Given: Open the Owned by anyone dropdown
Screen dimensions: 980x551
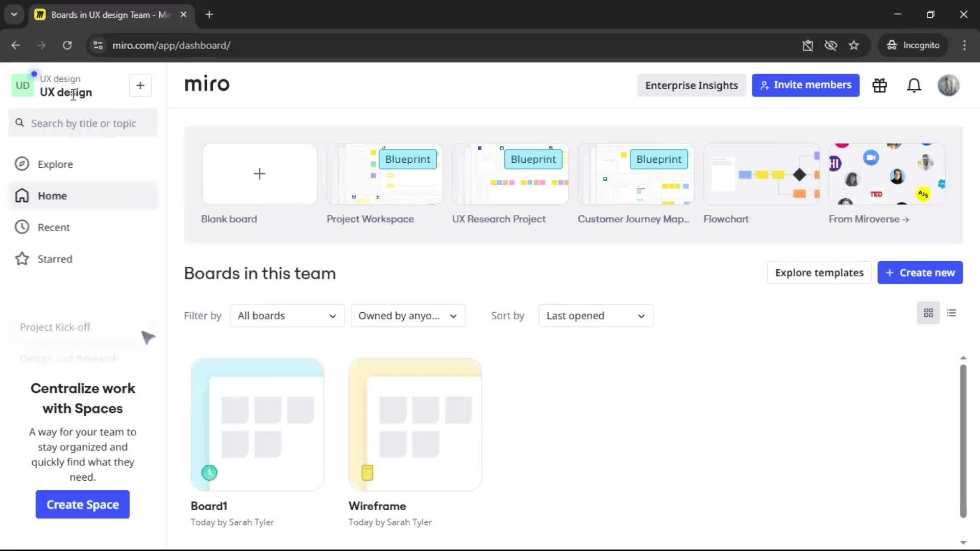Looking at the screenshot, I should [x=408, y=316].
